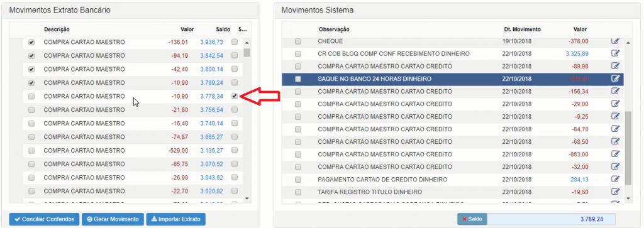Uncheck the left box for value -136,01
The width and height of the screenshot is (644, 228).
click(x=31, y=42)
